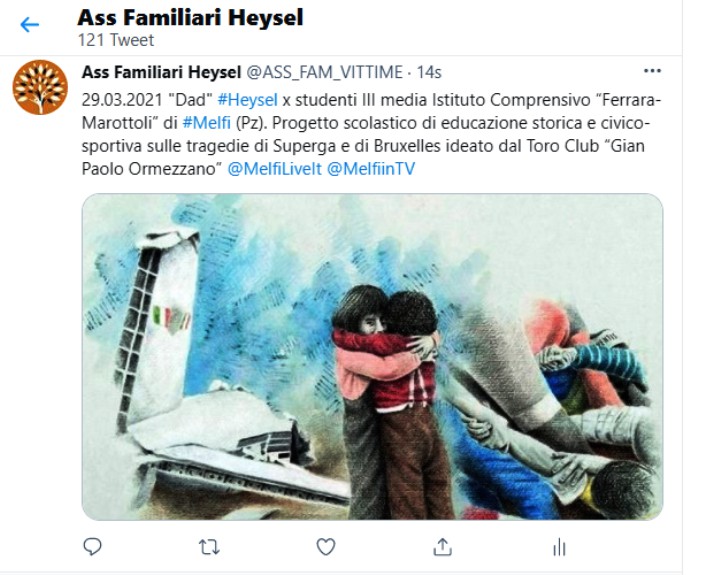
Task: Click the orange tree profile avatar
Action: (40, 87)
